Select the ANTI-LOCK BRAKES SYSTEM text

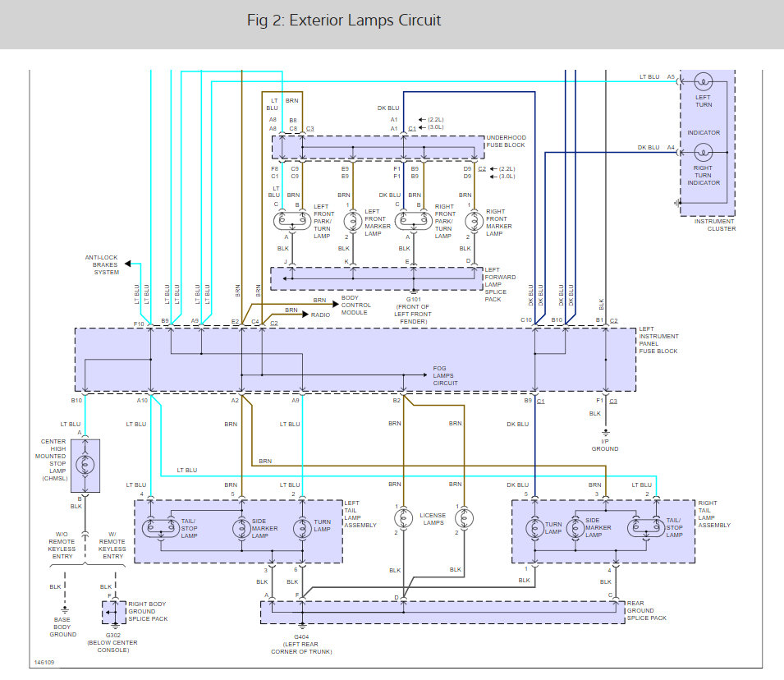pyautogui.click(x=102, y=264)
